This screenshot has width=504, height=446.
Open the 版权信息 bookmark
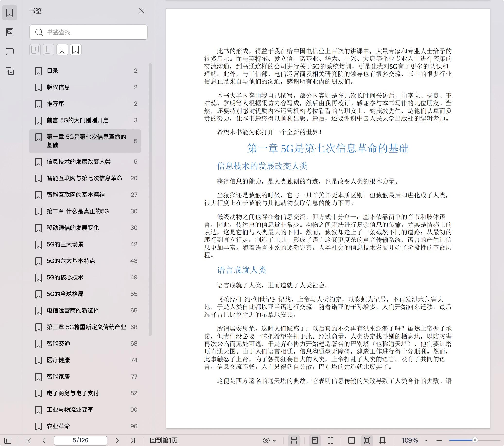coord(85,87)
